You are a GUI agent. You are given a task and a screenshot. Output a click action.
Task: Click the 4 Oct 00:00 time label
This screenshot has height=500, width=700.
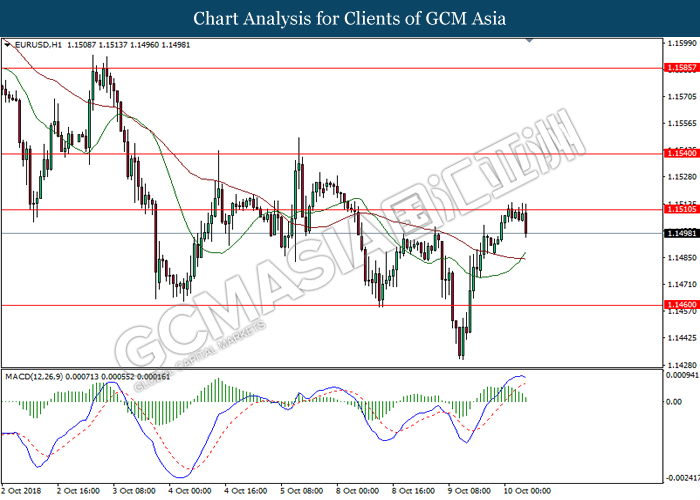[190, 491]
